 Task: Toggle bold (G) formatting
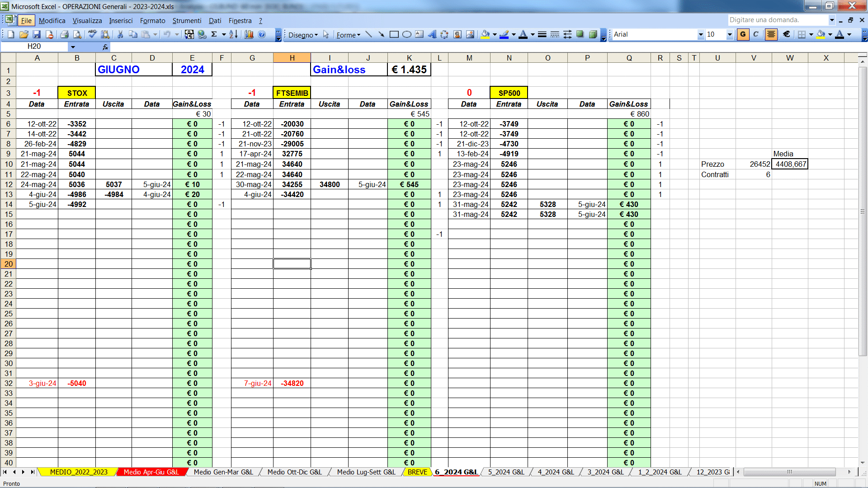coord(743,34)
